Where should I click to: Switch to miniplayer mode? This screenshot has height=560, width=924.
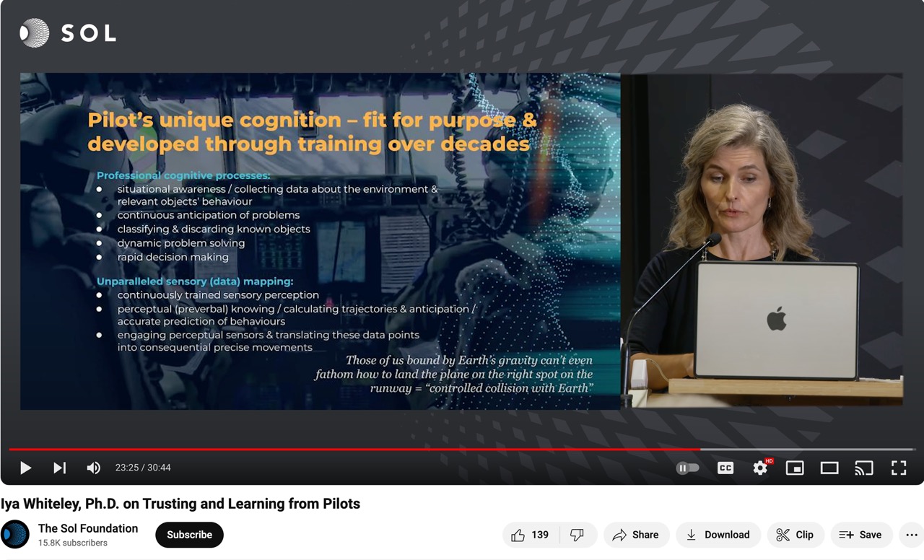click(x=794, y=468)
